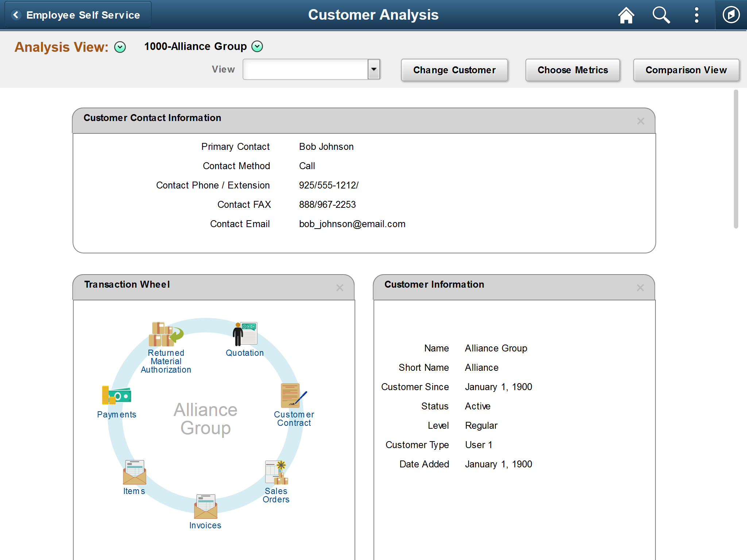Open the 1000-Alliance Group related actions arrow
Viewport: 747px width, 560px height.
[257, 46]
